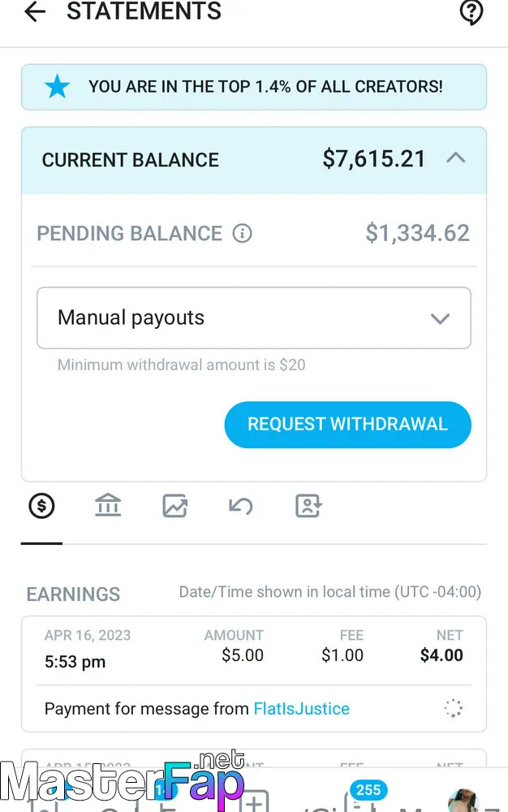Open the referrals person icon tab
The width and height of the screenshot is (508, 812).
point(308,506)
